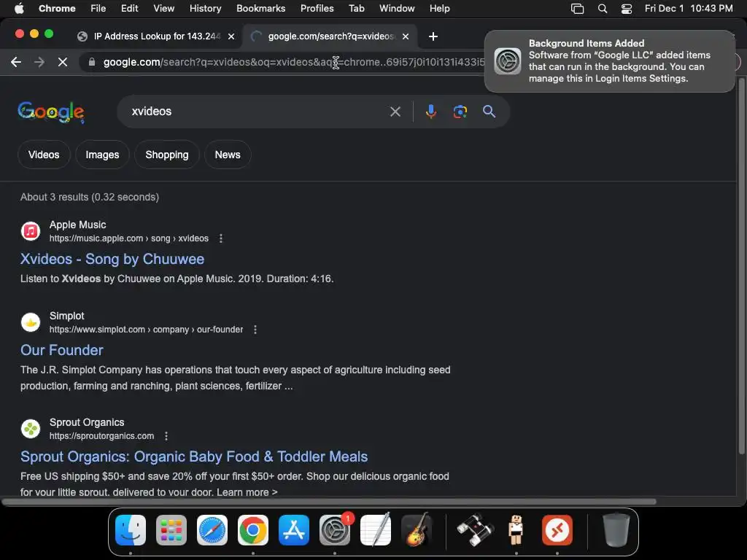Click the horizontal scrollbar at page bottom
This screenshot has width=747, height=560.
pos(329,502)
